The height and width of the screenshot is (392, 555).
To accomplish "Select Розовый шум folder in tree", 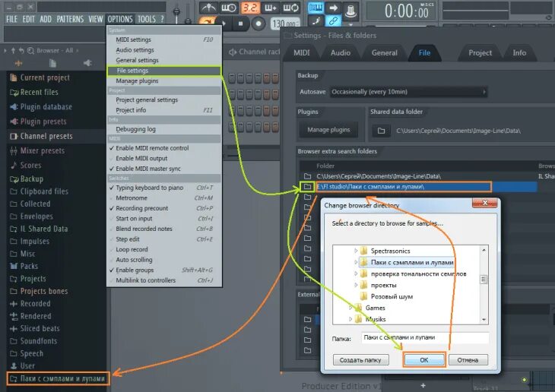I will click(x=392, y=296).
